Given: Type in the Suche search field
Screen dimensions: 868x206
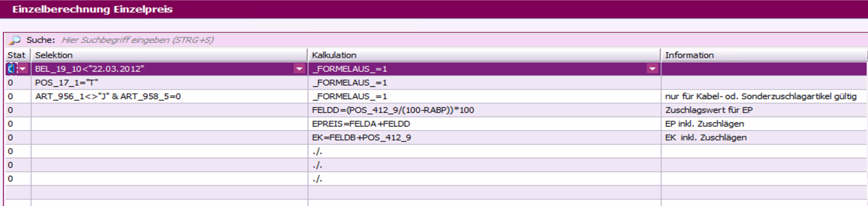Looking at the screenshot, I should click(254, 40).
